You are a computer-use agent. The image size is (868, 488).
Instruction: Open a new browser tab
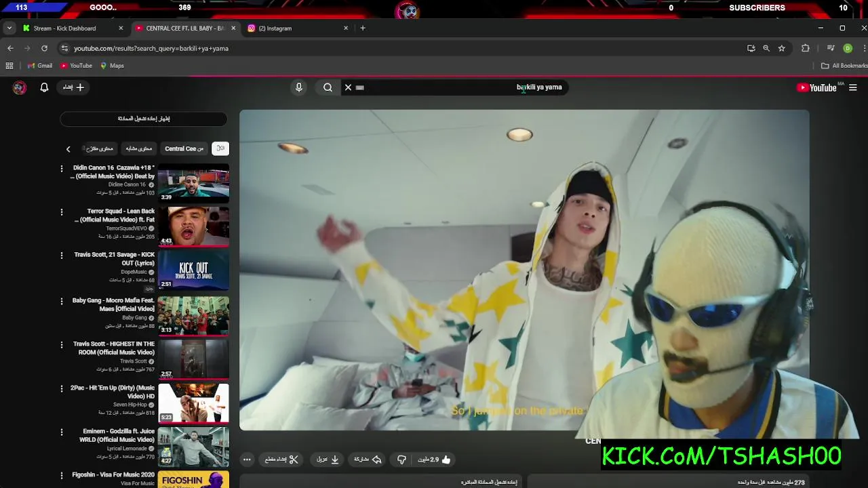[x=363, y=28]
